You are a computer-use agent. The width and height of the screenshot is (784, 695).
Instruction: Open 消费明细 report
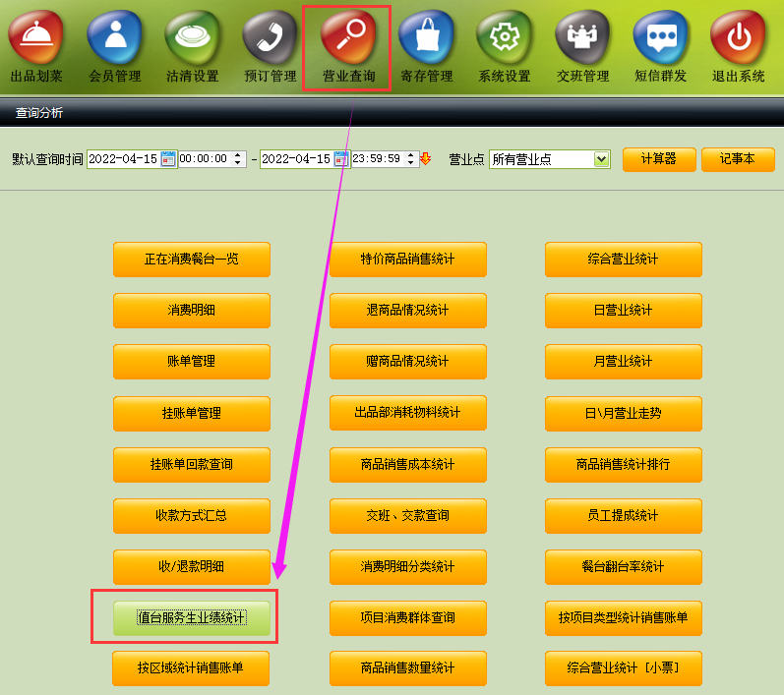192,311
